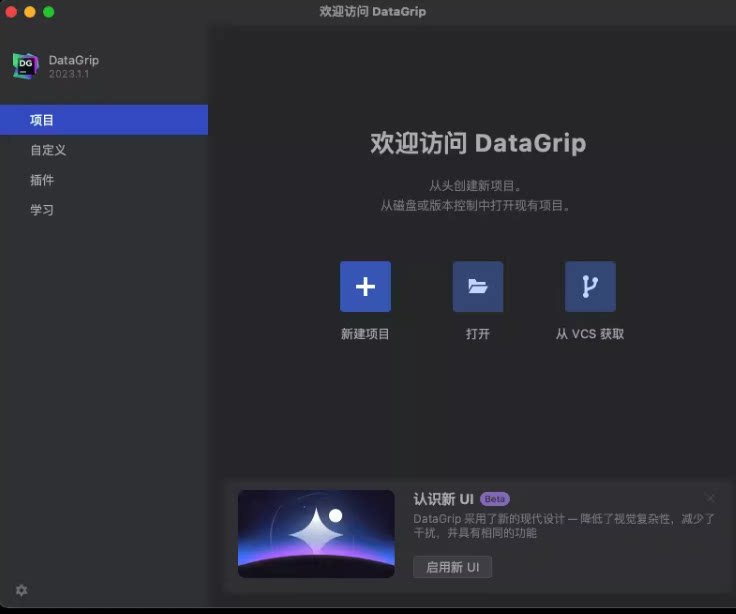This screenshot has width=736, height=614.
Task: Click the DataGrip logo icon
Action: coord(26,66)
